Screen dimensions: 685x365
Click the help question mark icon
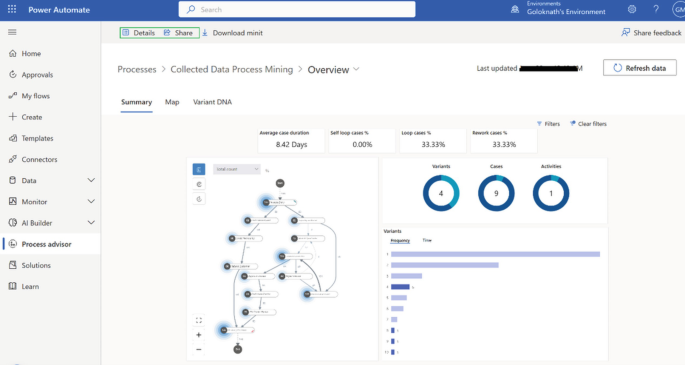point(656,9)
